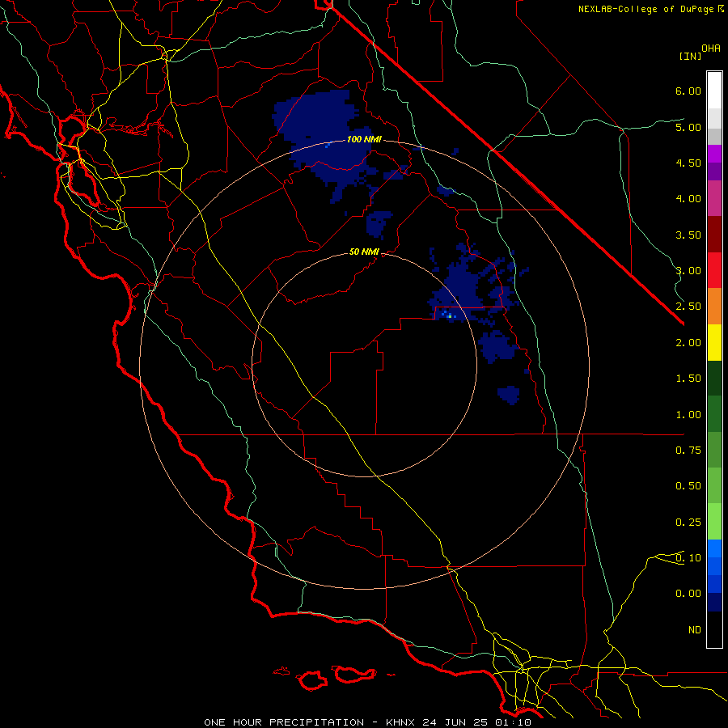The width and height of the screenshot is (728, 728).
Task: Select the 1.50 legend value
Action: click(x=688, y=379)
